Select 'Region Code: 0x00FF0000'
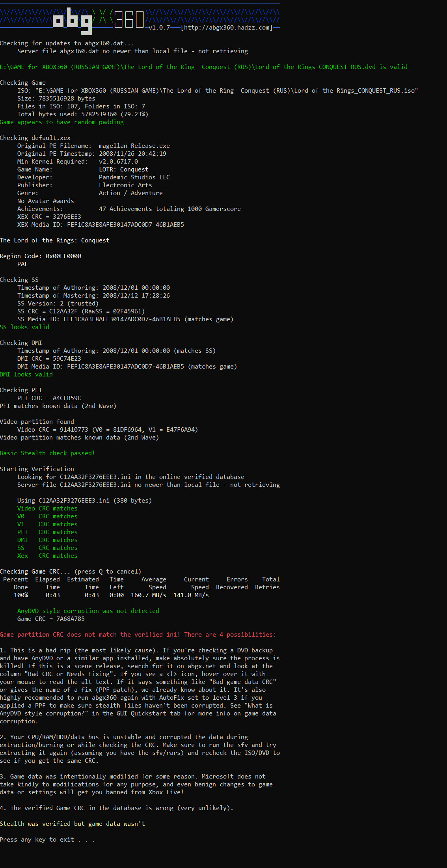Image resolution: width=447 pixels, height=868 pixels. (41, 256)
